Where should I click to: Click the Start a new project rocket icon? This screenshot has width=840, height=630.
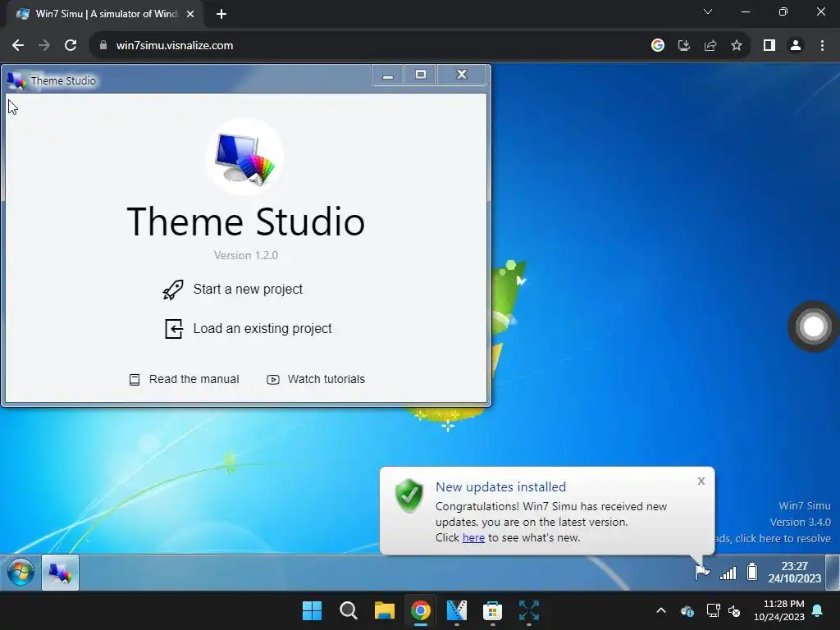(x=173, y=290)
